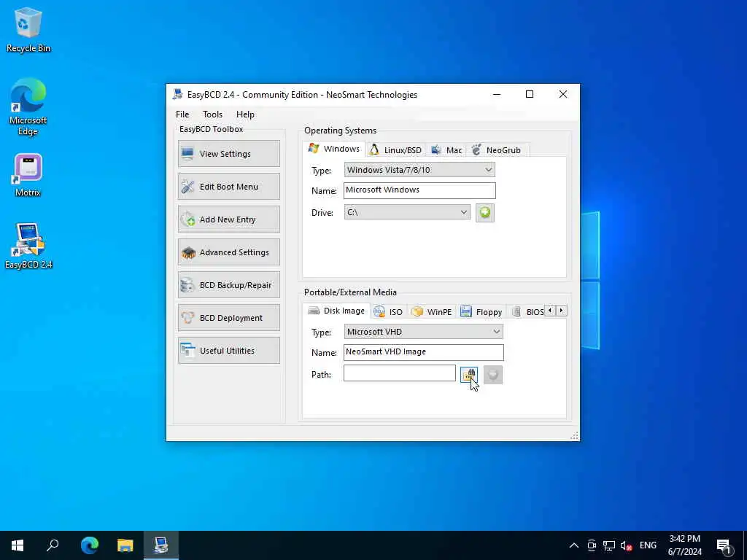Viewport: 747px width, 560px height.
Task: Open the clock and date flyout
Action: point(684,545)
